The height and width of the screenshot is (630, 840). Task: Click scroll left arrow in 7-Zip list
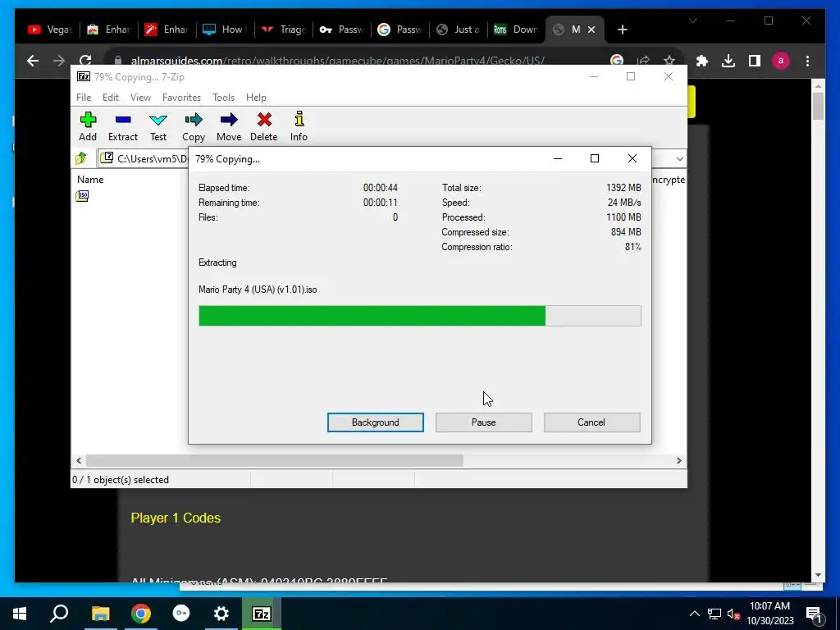tap(79, 461)
